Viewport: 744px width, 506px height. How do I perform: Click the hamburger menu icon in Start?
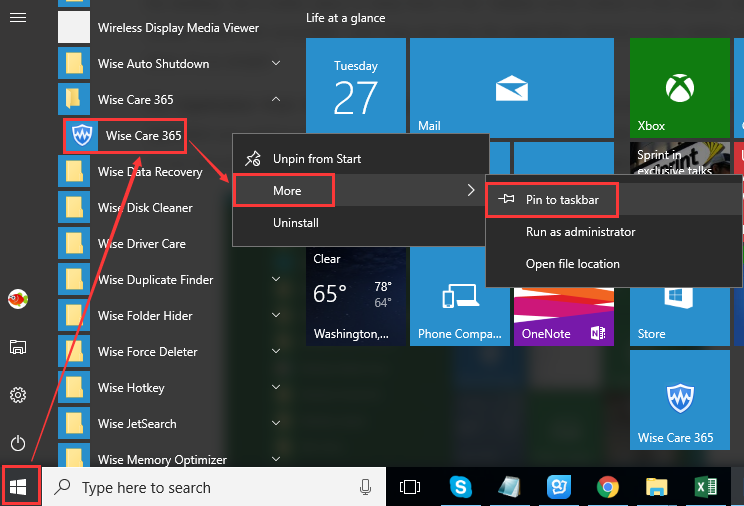[x=18, y=18]
